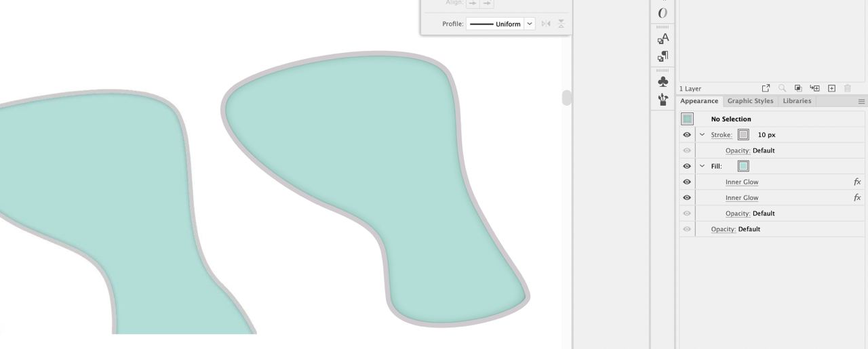Image resolution: width=868 pixels, height=349 pixels.
Task: Click Opacity link under Stroke
Action: (738, 150)
